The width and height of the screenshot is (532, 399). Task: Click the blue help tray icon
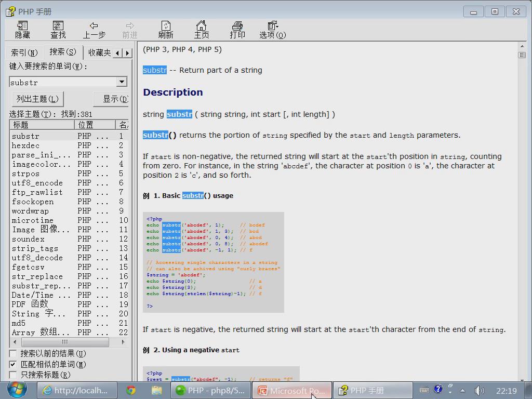click(x=438, y=389)
